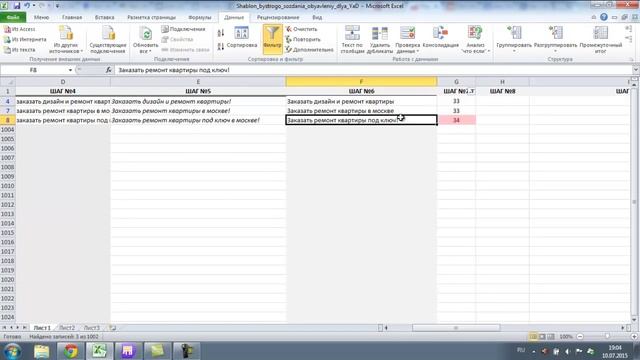Switch to Page Layout view in status bar
Image resolution: width=640 pixels, height=360 pixels.
pyautogui.click(x=542, y=337)
